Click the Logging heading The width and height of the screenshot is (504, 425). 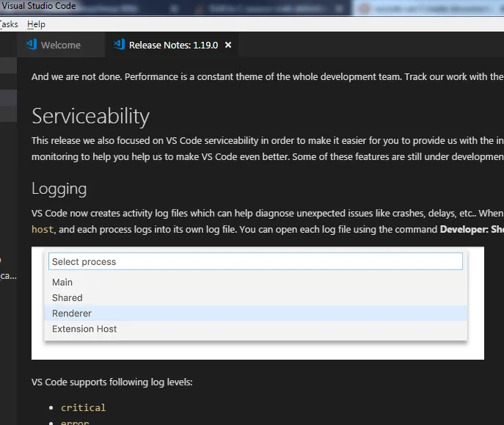59,189
